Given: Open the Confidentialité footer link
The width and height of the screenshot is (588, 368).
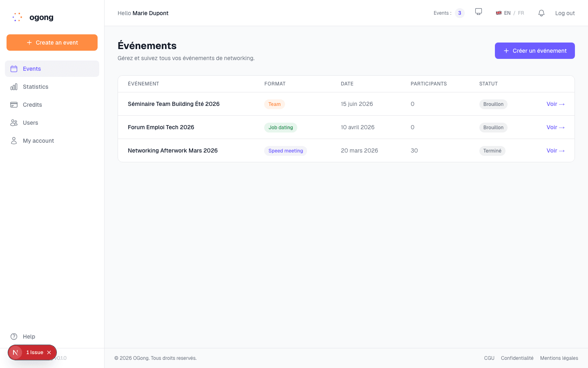Looking at the screenshot, I should [x=517, y=358].
